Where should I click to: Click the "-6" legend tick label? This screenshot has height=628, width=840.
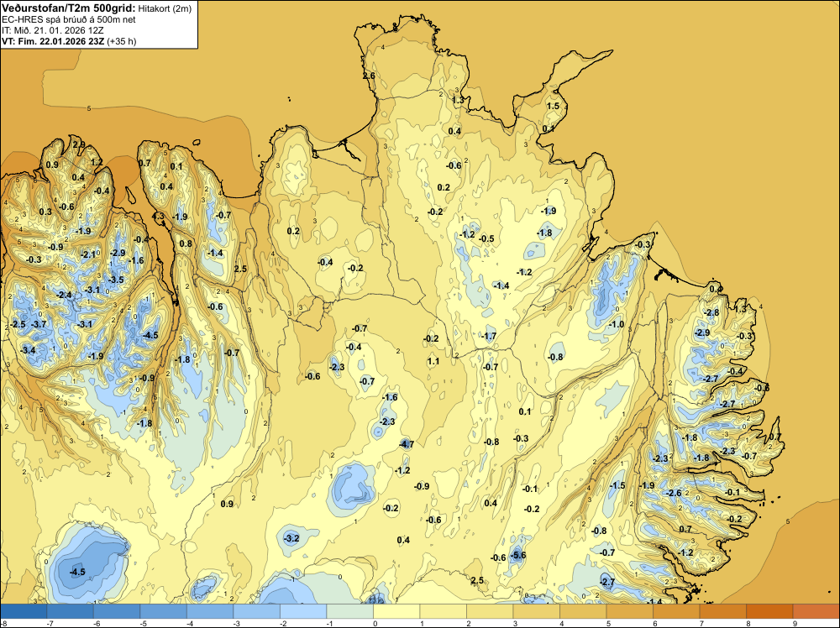96,623
